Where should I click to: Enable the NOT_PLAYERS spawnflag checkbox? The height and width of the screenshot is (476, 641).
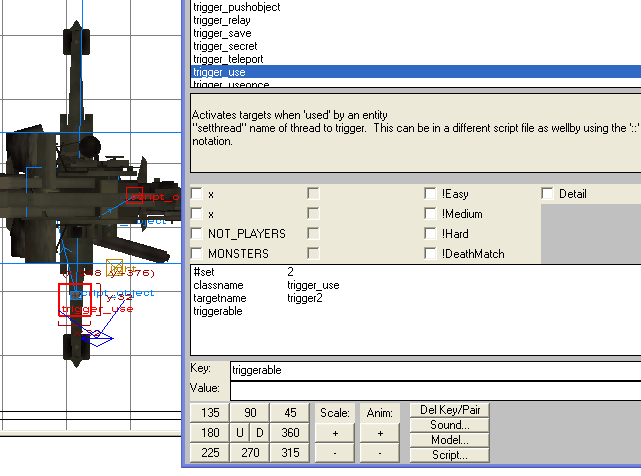click(x=197, y=234)
